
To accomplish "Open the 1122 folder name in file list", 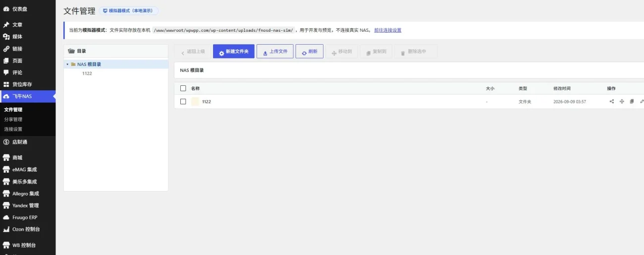I will [x=207, y=101].
